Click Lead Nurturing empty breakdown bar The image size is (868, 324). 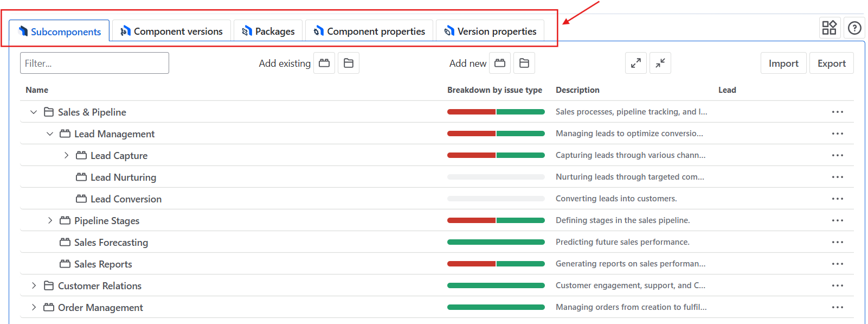496,177
